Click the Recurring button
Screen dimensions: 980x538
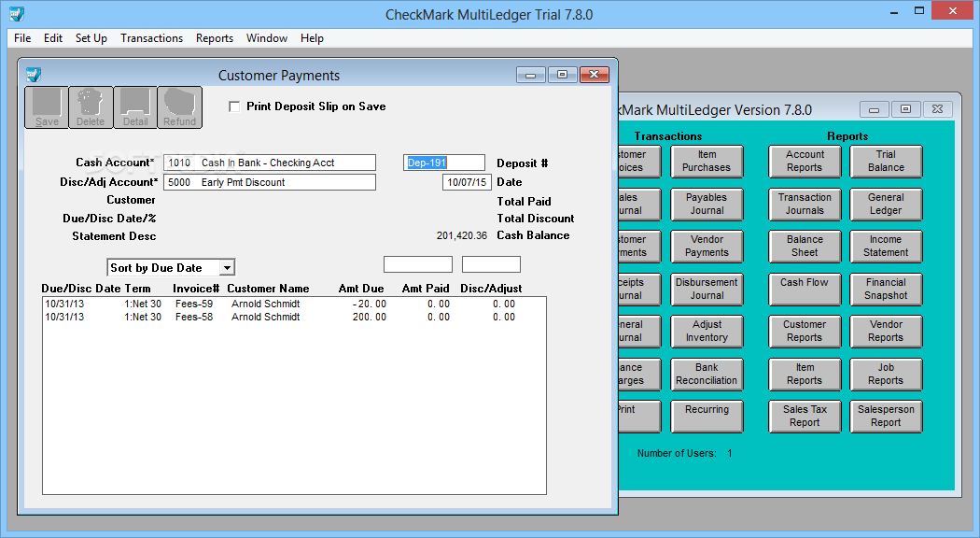pyautogui.click(x=707, y=416)
